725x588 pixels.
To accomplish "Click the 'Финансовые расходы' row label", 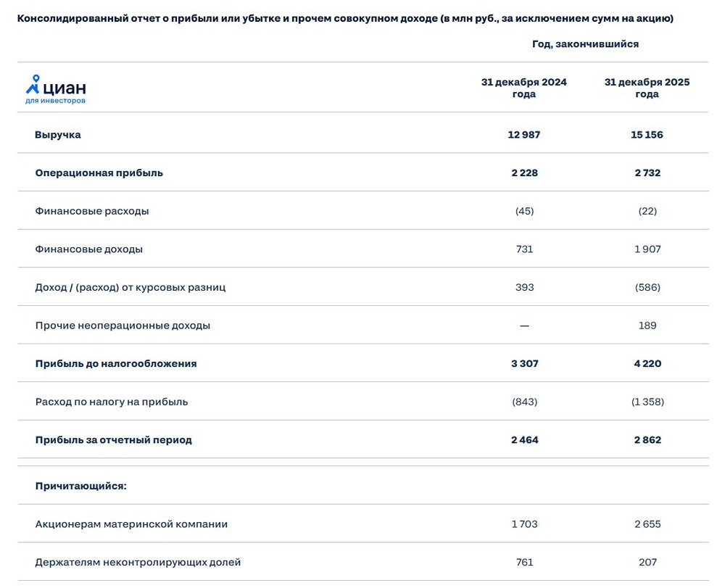I will (x=92, y=211).
